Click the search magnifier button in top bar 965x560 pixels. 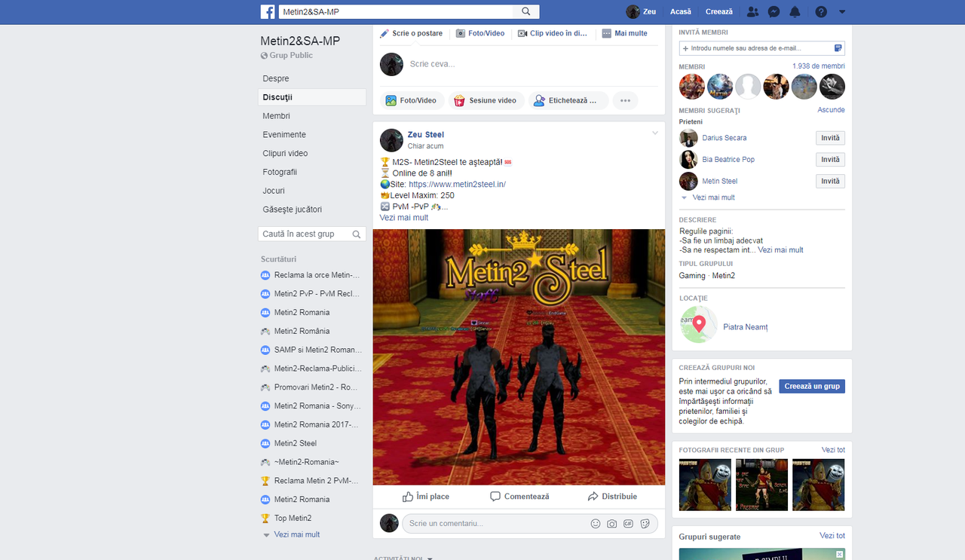pos(526,11)
